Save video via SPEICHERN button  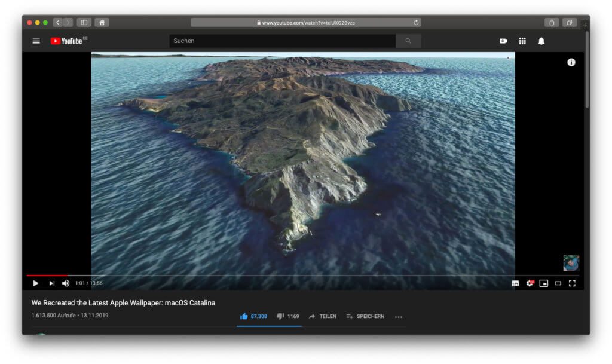click(x=365, y=316)
